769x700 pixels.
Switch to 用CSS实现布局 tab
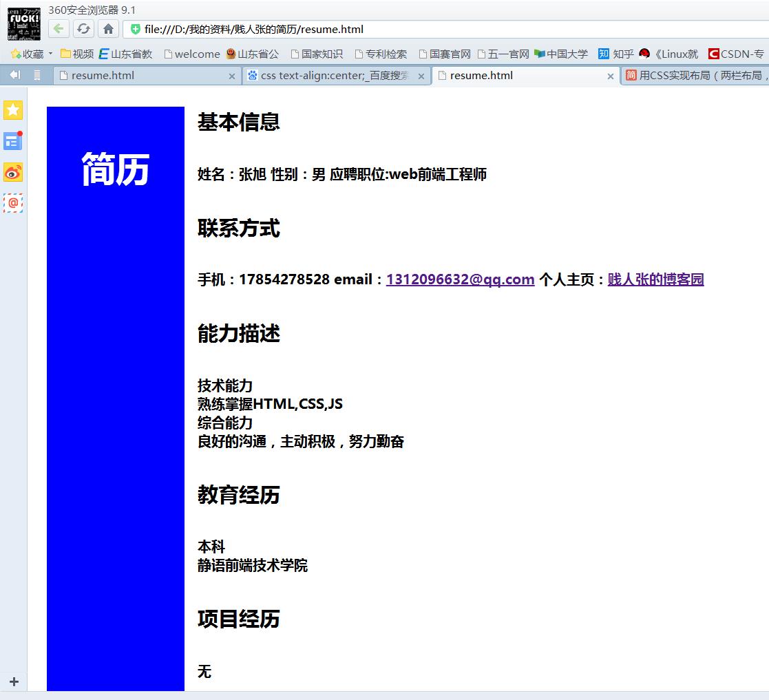pos(695,76)
